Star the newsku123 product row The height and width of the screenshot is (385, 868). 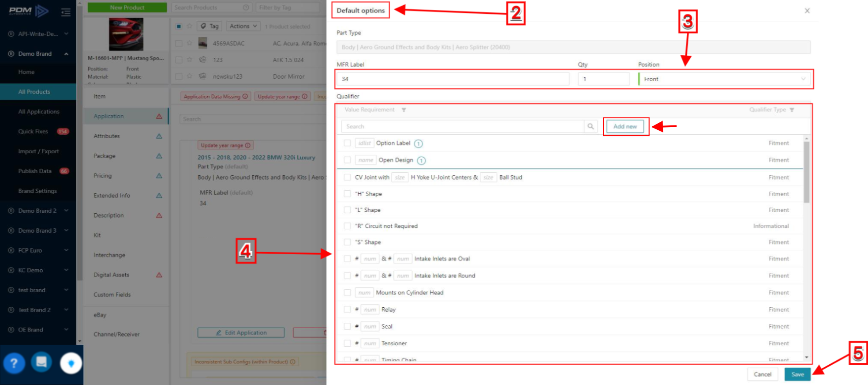click(190, 76)
